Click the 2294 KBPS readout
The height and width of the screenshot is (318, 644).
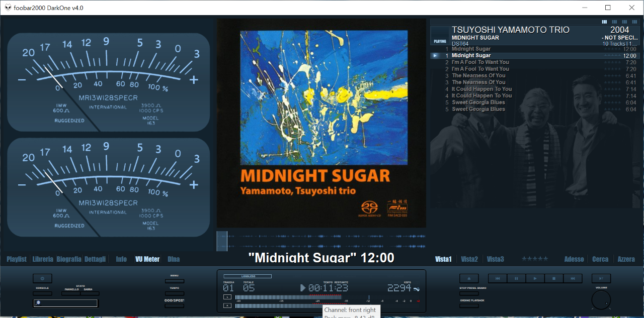pyautogui.click(x=399, y=288)
